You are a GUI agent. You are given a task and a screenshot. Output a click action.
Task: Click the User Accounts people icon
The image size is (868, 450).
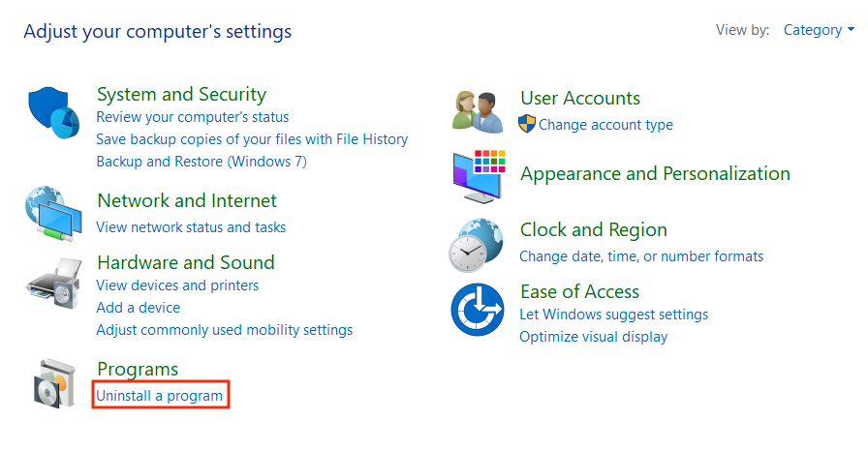(x=478, y=112)
